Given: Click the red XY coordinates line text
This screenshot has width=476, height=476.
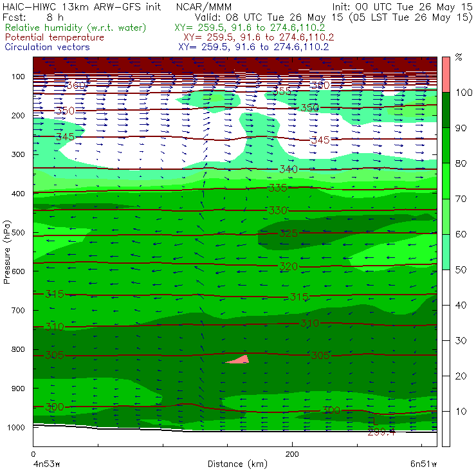Looking at the screenshot, I should tap(259, 37).
